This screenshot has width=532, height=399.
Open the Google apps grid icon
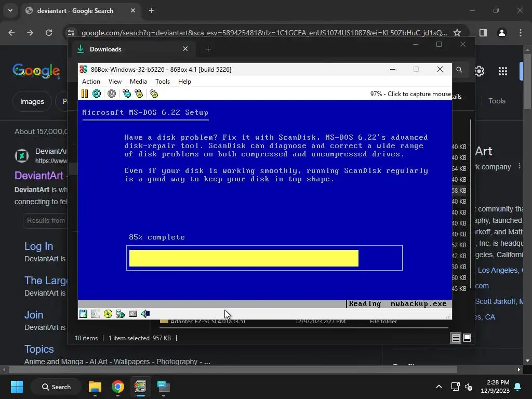pos(503,71)
